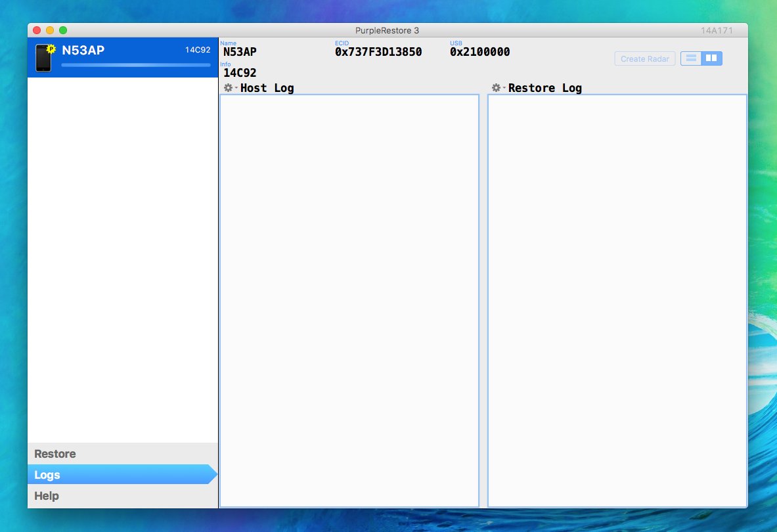Viewport: 777px width, 532px height.
Task: Click the Restore Log heading
Action: [x=545, y=88]
